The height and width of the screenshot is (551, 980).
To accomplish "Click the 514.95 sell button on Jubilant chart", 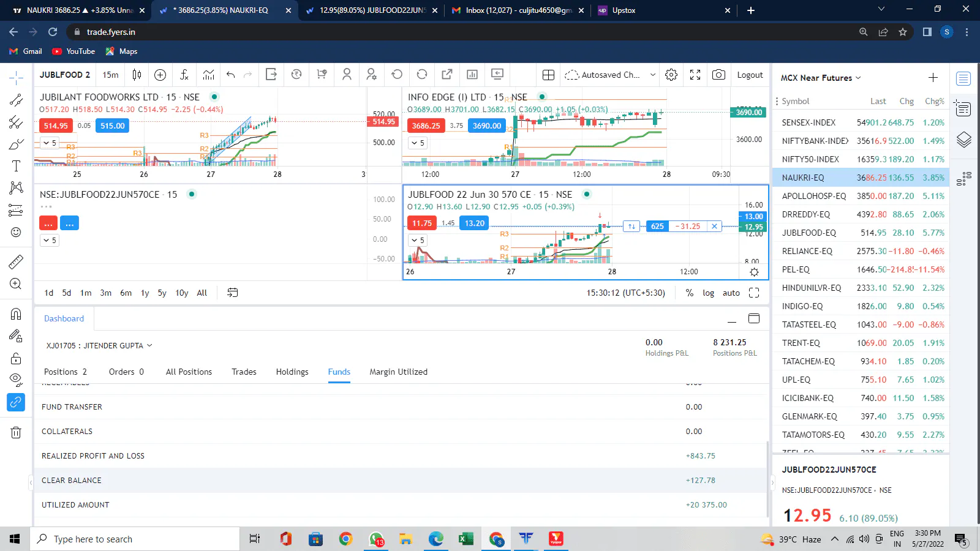I will tap(56, 126).
